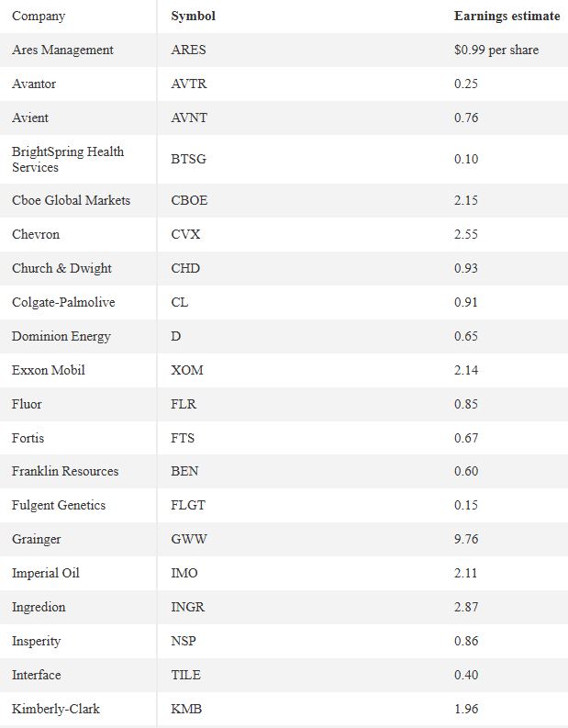The width and height of the screenshot is (568, 728).
Task: Click the Earnings estimate column header
Action: 507,16
